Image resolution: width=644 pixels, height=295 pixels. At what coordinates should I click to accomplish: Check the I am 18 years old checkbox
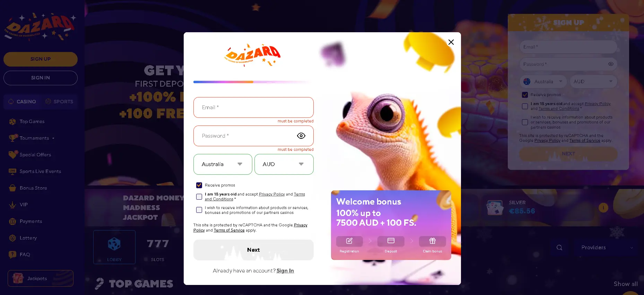tap(199, 197)
